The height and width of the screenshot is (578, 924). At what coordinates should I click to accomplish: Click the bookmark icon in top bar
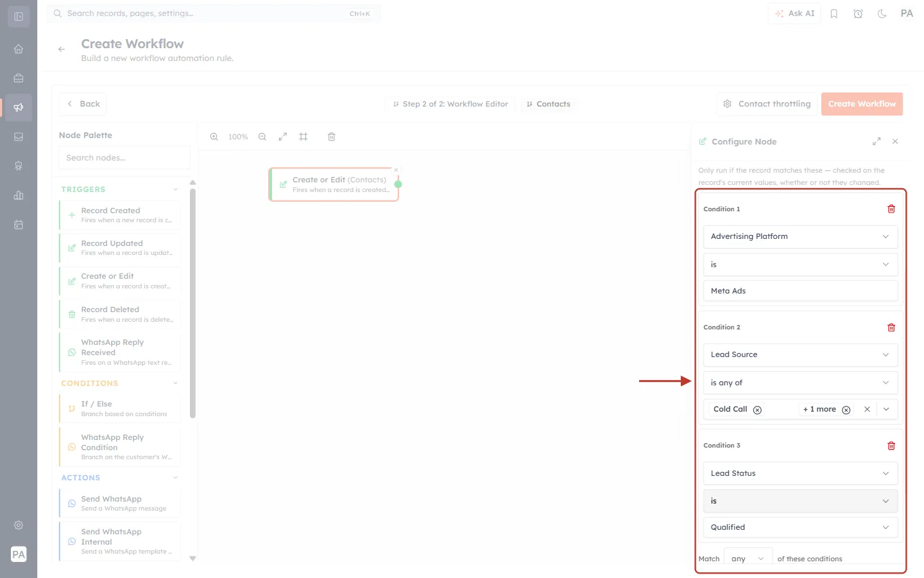[834, 13]
